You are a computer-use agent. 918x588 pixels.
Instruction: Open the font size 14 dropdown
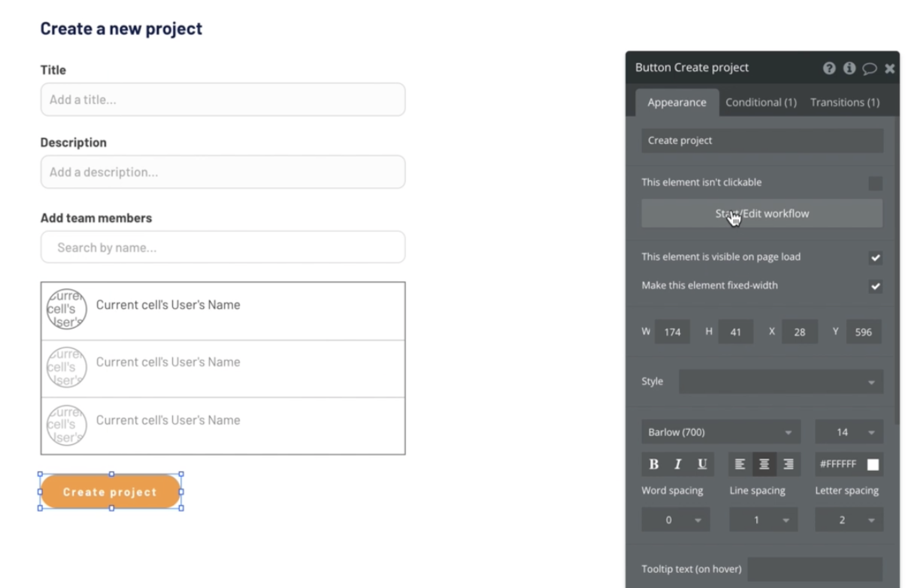[x=849, y=432]
